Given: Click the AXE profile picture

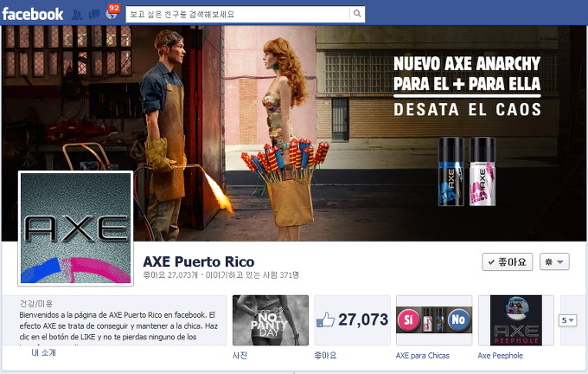Looking at the screenshot, I should pos(75,229).
